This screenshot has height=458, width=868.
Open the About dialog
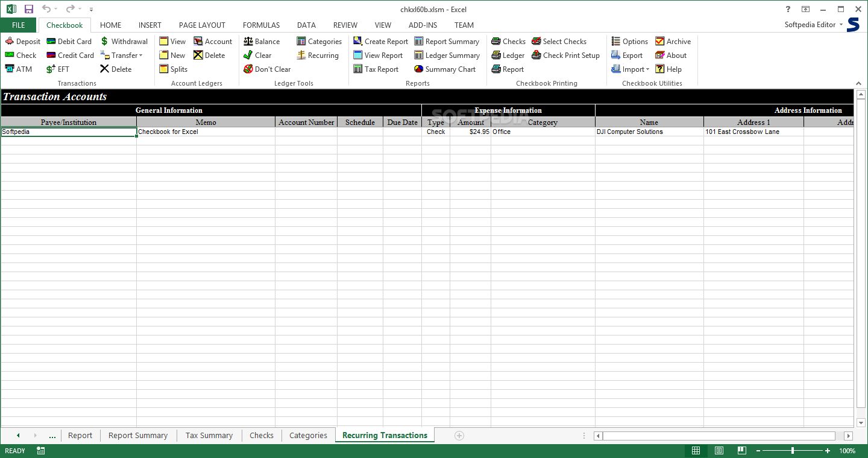point(671,56)
